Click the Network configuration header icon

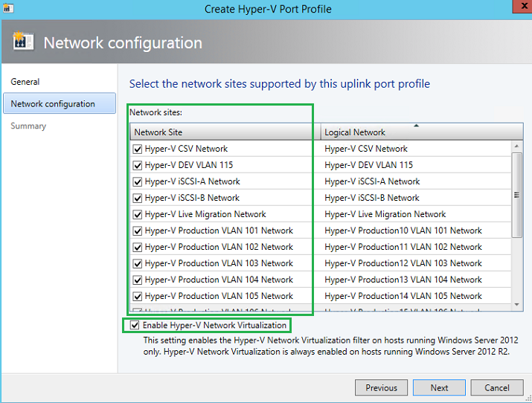point(23,41)
